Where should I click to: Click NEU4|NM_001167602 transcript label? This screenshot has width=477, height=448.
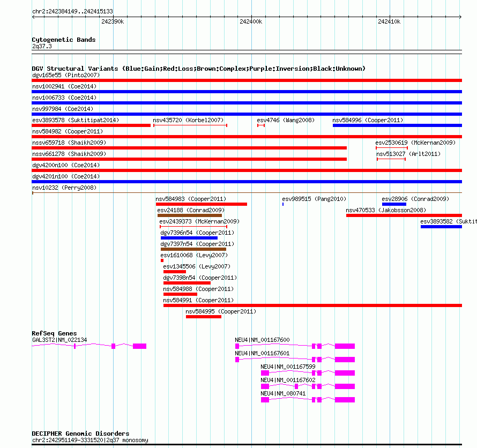[288, 380]
